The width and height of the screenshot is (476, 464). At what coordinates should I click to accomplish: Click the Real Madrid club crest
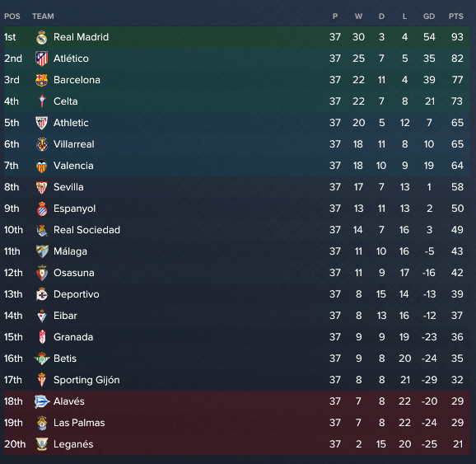click(x=42, y=37)
